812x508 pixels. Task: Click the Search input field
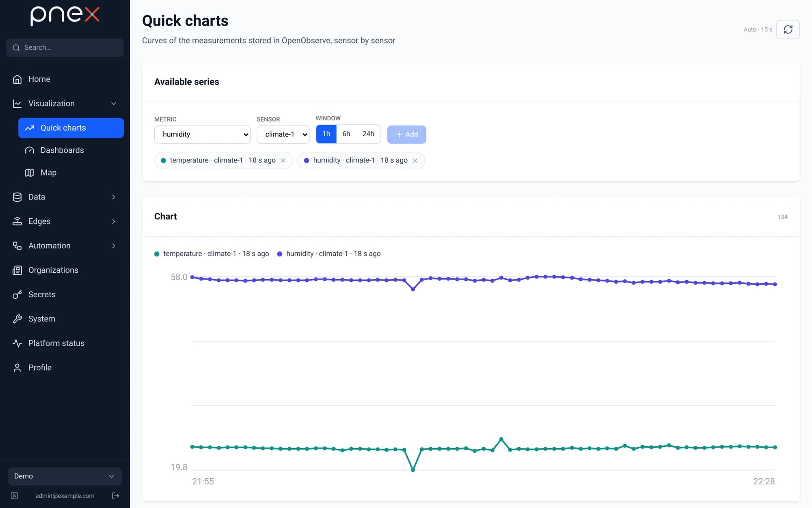65,48
